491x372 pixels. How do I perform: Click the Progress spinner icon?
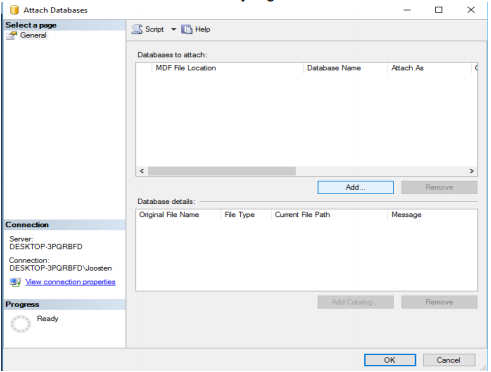coord(20,324)
